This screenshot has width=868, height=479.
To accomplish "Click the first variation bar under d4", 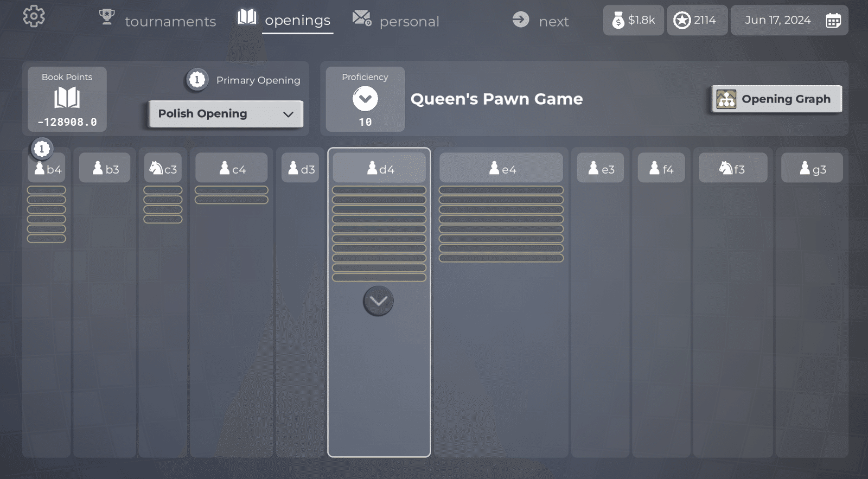I will 379,190.
